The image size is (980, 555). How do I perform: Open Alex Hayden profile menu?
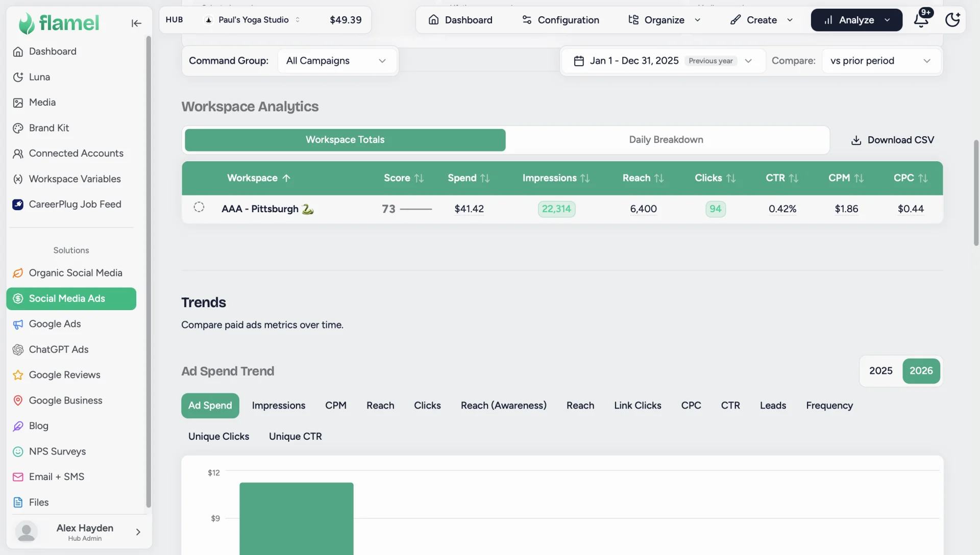coord(78,532)
